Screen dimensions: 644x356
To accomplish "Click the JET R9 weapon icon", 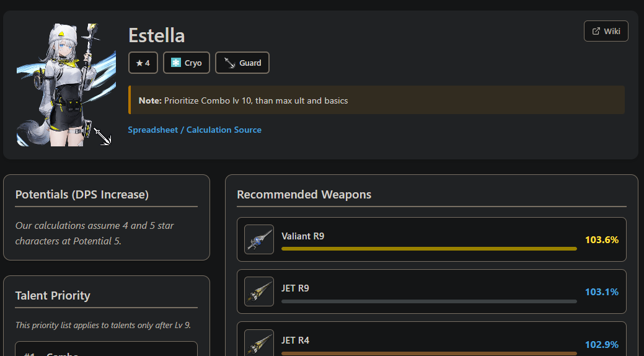I will [x=259, y=291].
